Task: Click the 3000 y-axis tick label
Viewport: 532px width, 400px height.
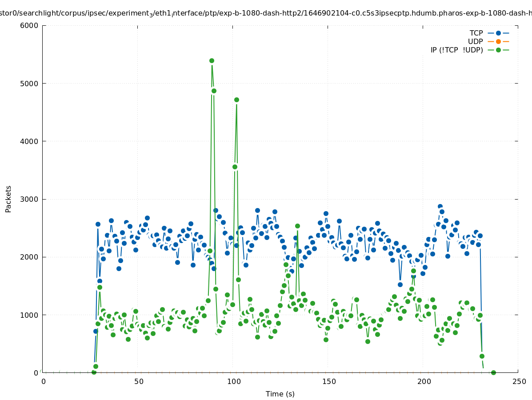Action: (x=30, y=199)
